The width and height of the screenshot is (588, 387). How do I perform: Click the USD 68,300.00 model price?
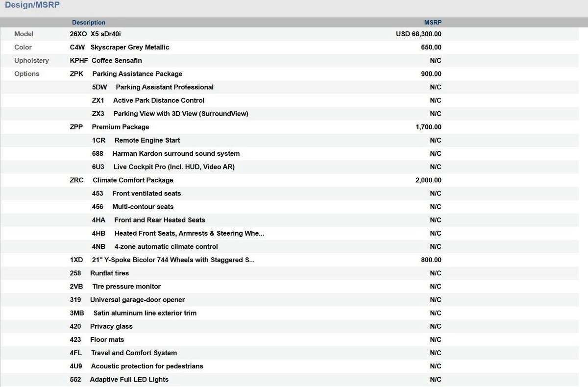pos(418,34)
